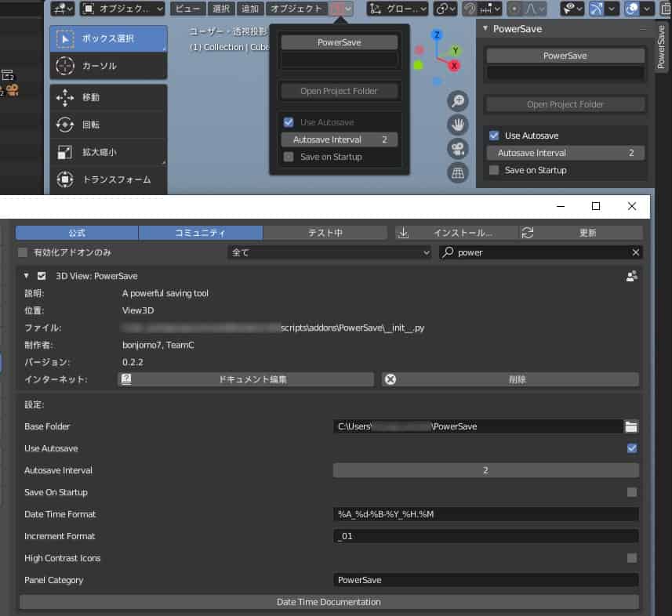
Task: Click the PowerSave button in the popup
Action: (x=340, y=42)
